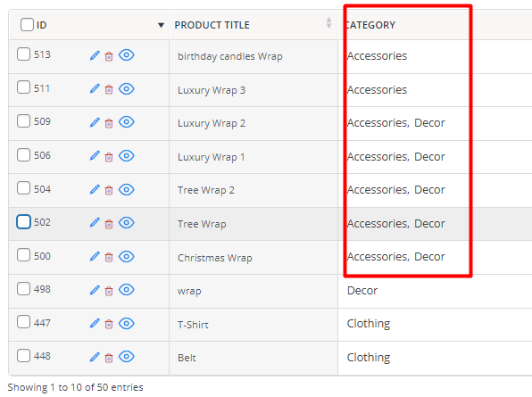Image resolution: width=532 pixels, height=397 pixels.
Task: Preview Tree Wrap using eye icon
Action: [127, 223]
